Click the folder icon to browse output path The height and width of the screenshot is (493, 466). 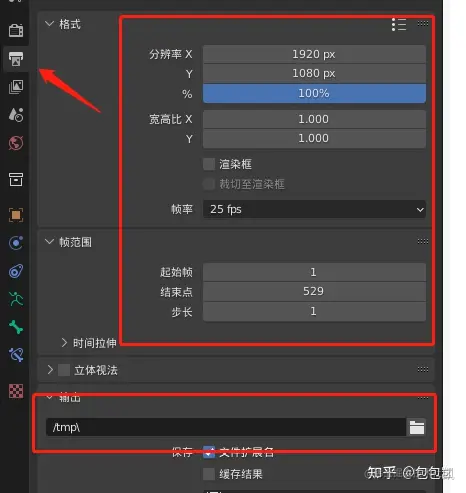(417, 427)
